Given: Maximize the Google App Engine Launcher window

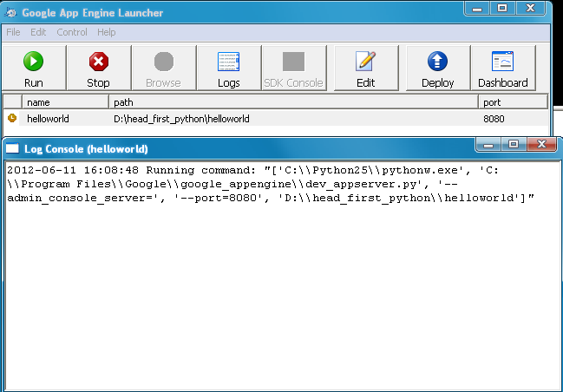Looking at the screenshot, I should pyautogui.click(x=502, y=9).
